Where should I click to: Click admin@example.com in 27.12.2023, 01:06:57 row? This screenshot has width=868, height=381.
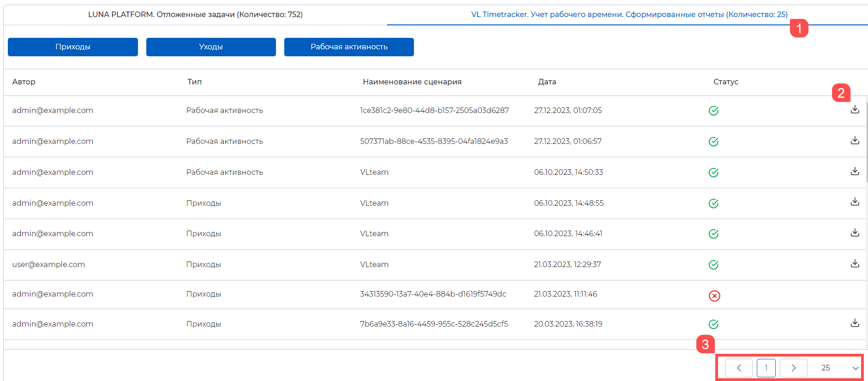[53, 141]
